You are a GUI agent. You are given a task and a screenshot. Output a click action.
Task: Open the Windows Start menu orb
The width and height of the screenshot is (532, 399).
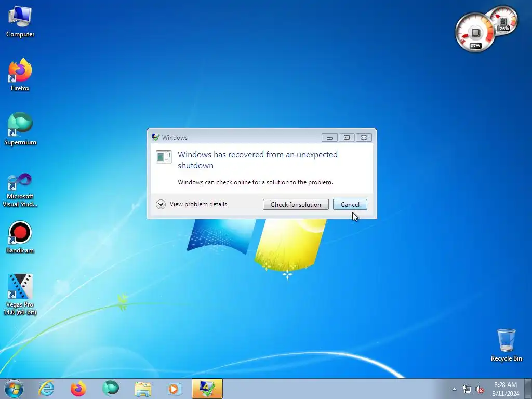click(x=14, y=389)
